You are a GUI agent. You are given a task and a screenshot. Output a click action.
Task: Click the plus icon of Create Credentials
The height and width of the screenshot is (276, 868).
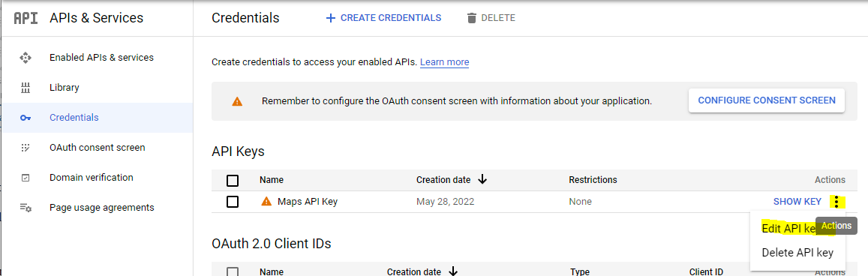pyautogui.click(x=331, y=18)
